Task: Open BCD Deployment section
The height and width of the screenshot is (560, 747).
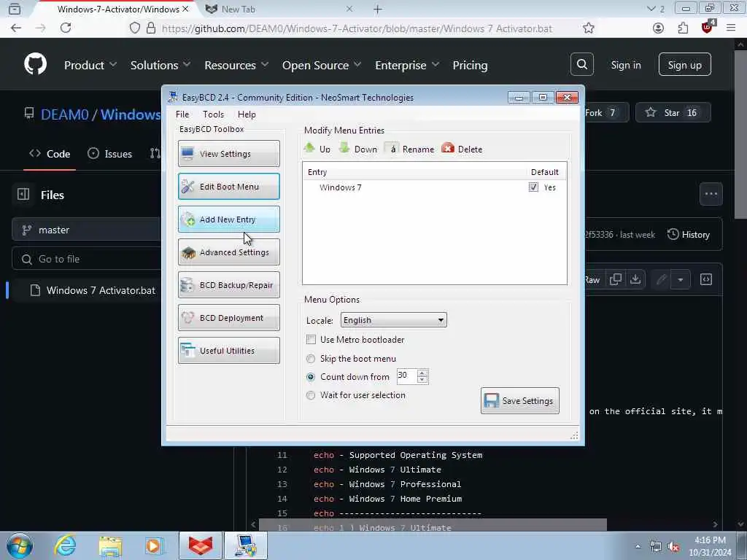Action: coord(228,318)
